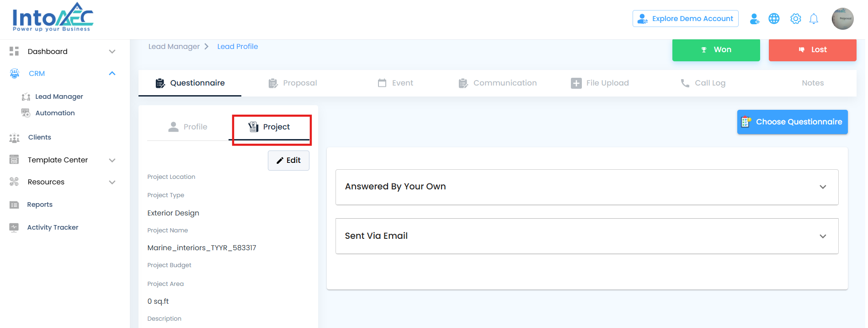The image size is (868, 328).
Task: Click the add user icon in header
Action: coord(755,19)
